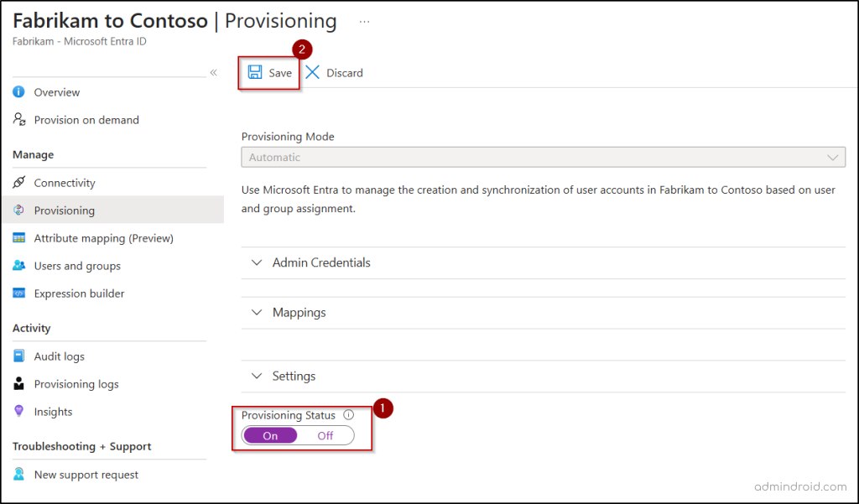This screenshot has height=504, width=859.
Task: Discard the current changes
Action: 333,73
